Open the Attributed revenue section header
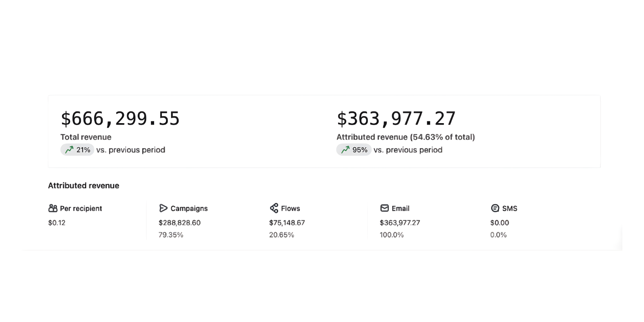This screenshot has width=644, height=322. tap(83, 186)
